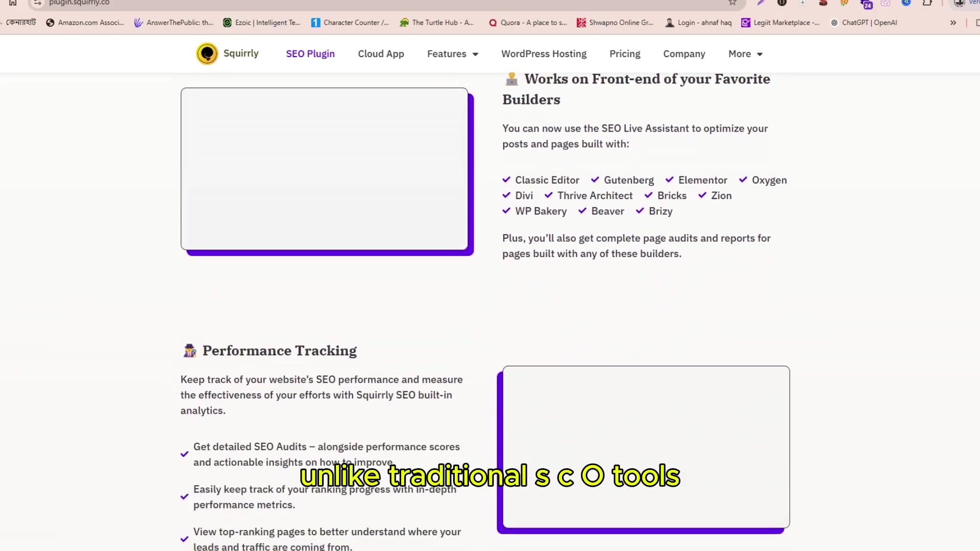Click the empty image frame beside Performance Tracking
Image resolution: width=980 pixels, height=551 pixels.
click(646, 447)
